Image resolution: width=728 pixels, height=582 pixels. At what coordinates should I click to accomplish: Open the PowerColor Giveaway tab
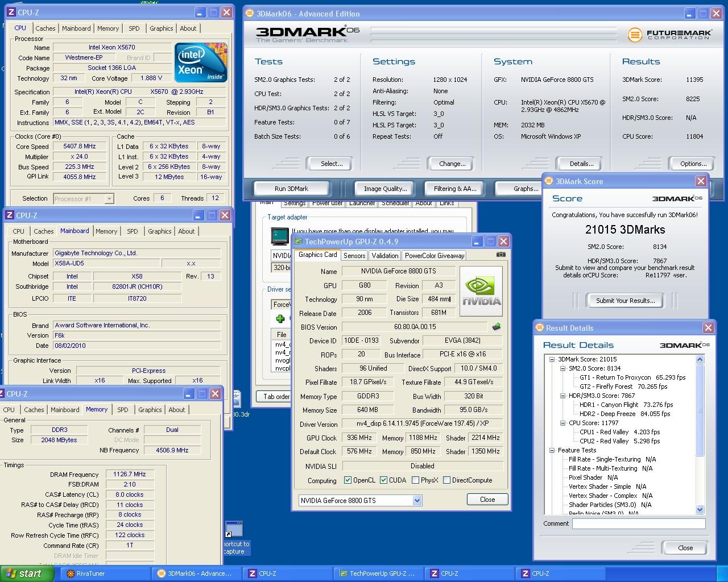(x=435, y=256)
